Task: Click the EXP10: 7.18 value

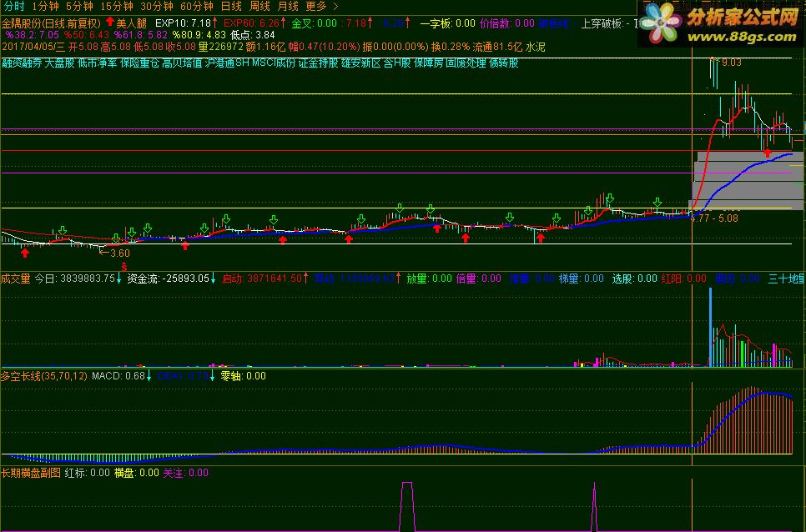Action: (x=183, y=23)
